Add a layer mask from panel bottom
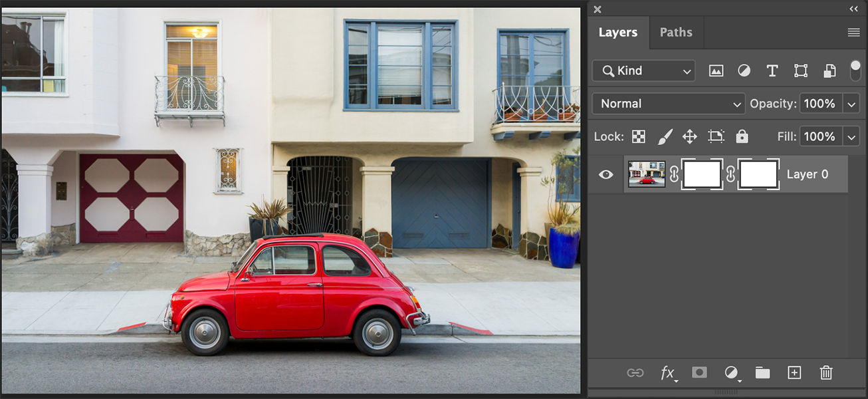The image size is (868, 399). [x=699, y=373]
